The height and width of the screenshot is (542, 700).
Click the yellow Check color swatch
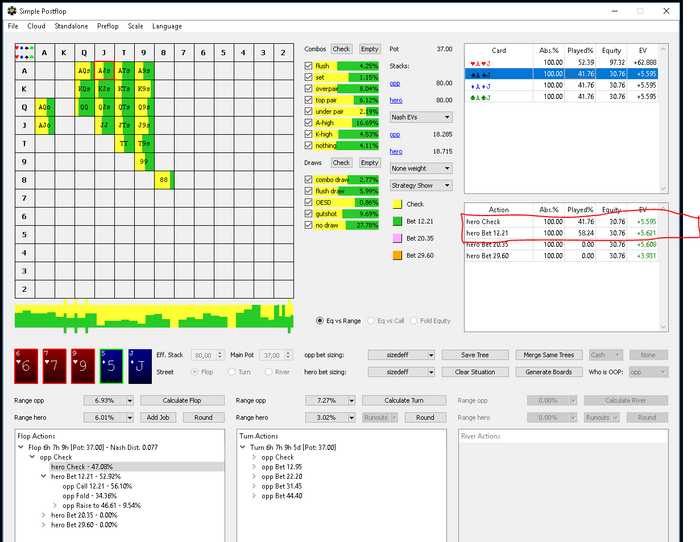coord(396,204)
